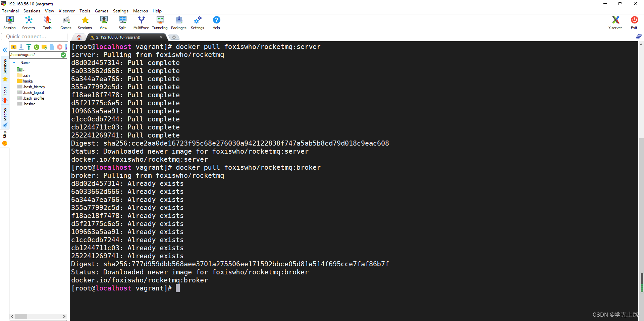
Task: Select the parent '..' folder entry
Action: point(21,69)
